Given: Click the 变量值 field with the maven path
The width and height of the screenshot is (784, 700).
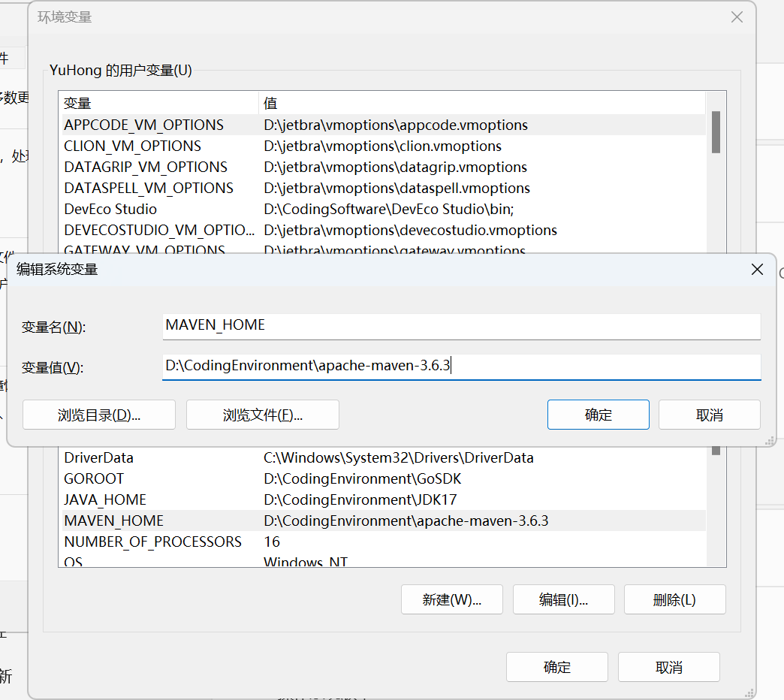Looking at the screenshot, I should click(x=462, y=367).
